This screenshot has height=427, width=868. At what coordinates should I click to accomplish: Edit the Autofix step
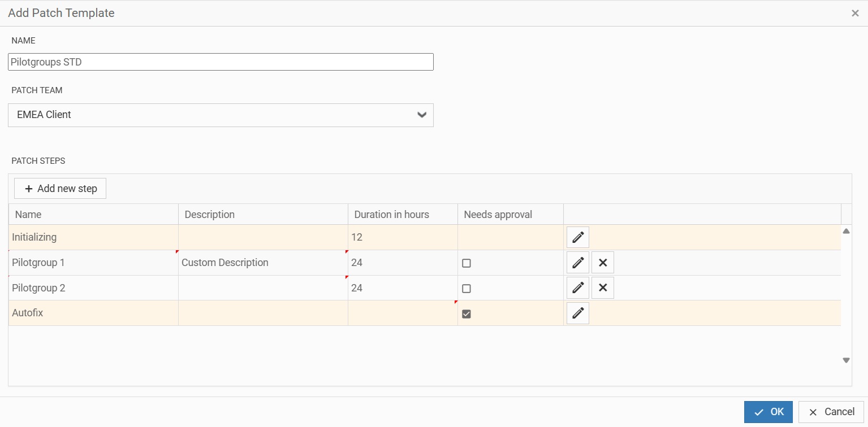[577, 313]
